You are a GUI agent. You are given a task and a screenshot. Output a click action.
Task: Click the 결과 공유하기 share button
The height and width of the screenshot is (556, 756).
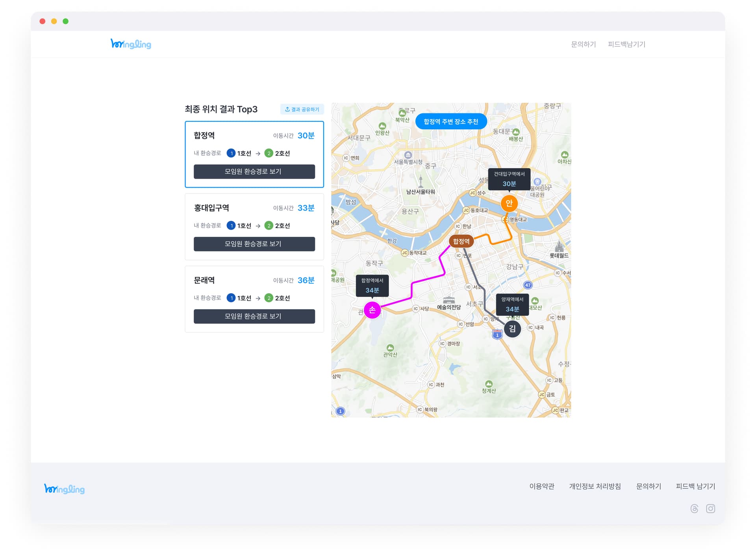[x=302, y=109]
